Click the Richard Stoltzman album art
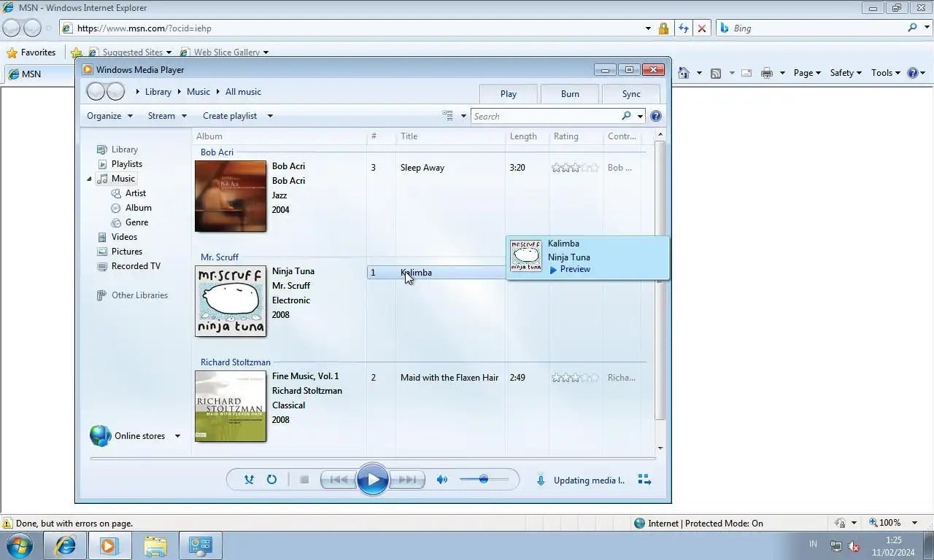The height and width of the screenshot is (560, 934). pos(231,406)
